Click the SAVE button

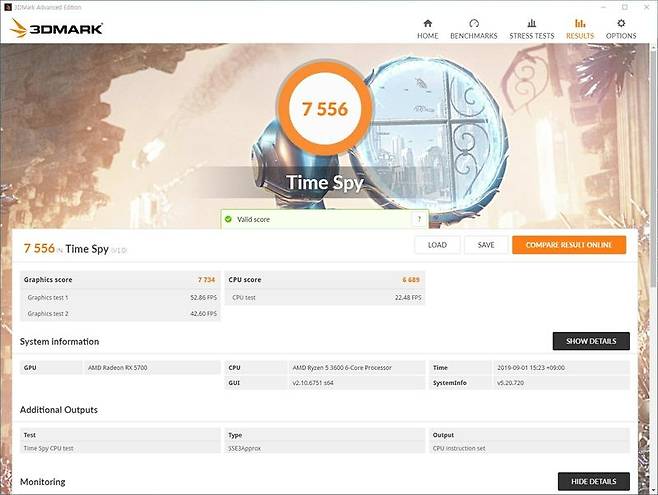tap(486, 245)
